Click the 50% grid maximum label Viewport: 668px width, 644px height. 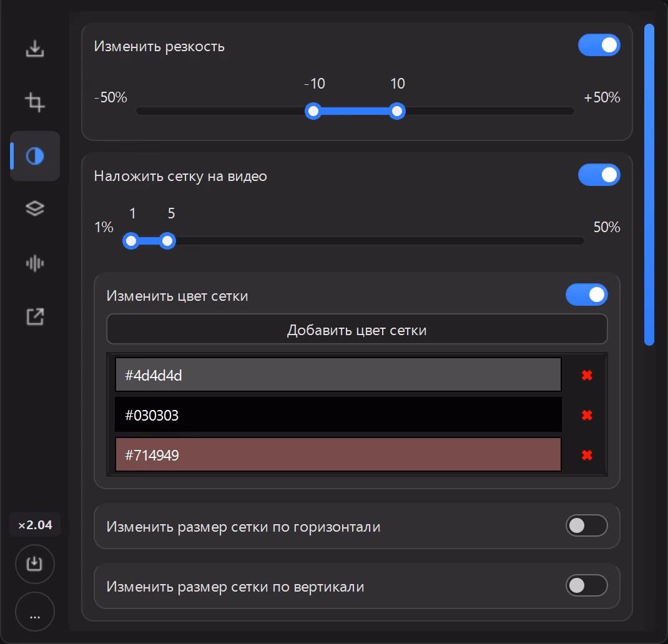pyautogui.click(x=607, y=227)
